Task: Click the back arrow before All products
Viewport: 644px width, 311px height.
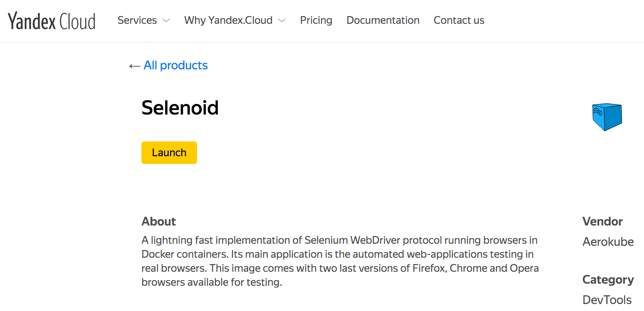Action: tap(134, 66)
